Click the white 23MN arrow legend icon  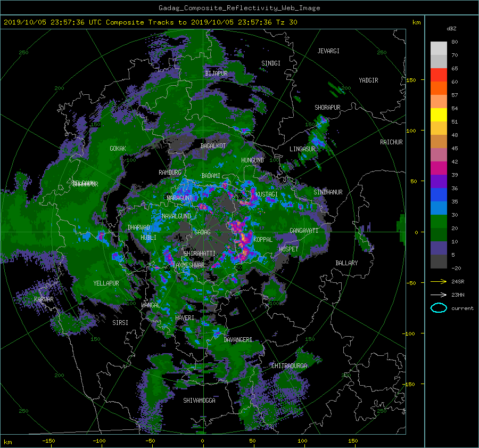tap(439, 295)
